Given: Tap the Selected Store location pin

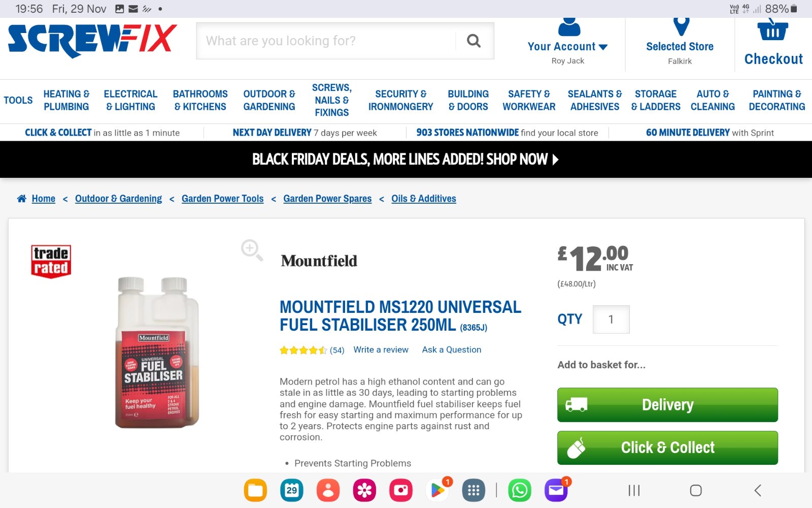Looking at the screenshot, I should [681, 26].
